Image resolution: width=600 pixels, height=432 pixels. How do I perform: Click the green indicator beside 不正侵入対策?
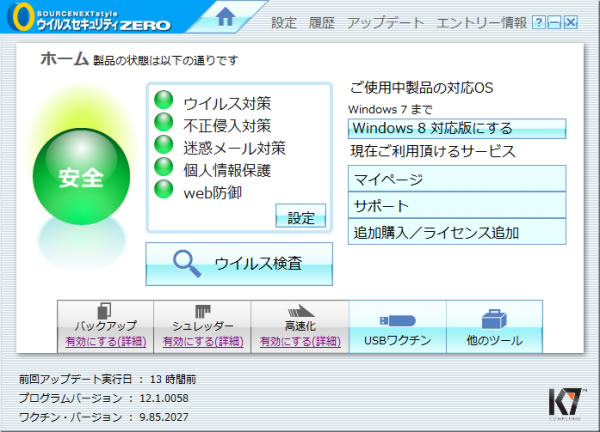[x=164, y=122]
